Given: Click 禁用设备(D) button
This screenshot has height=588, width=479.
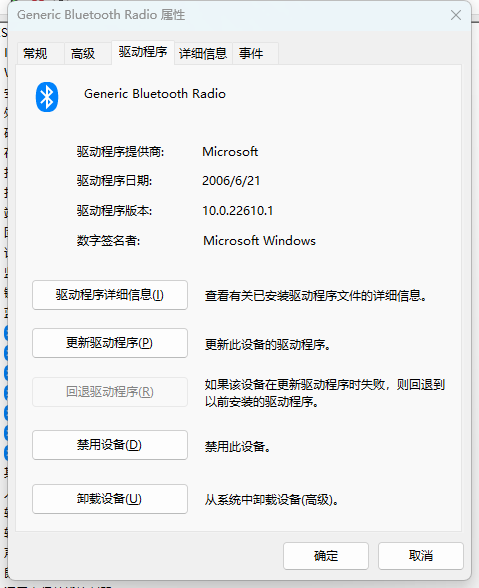Looking at the screenshot, I should pos(110,445).
